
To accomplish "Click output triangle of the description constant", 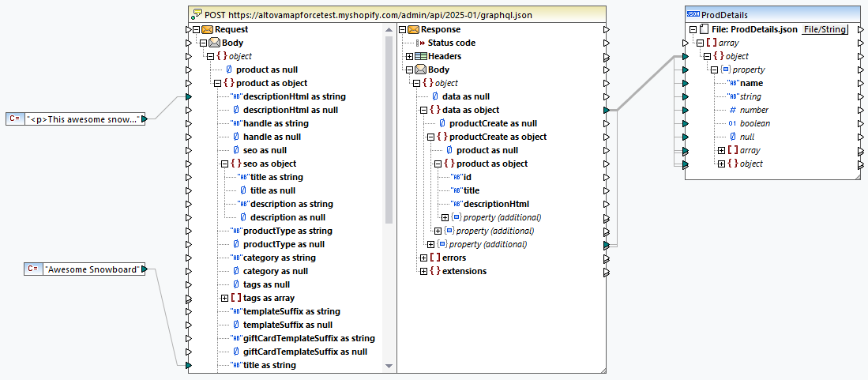I will (x=144, y=119).
